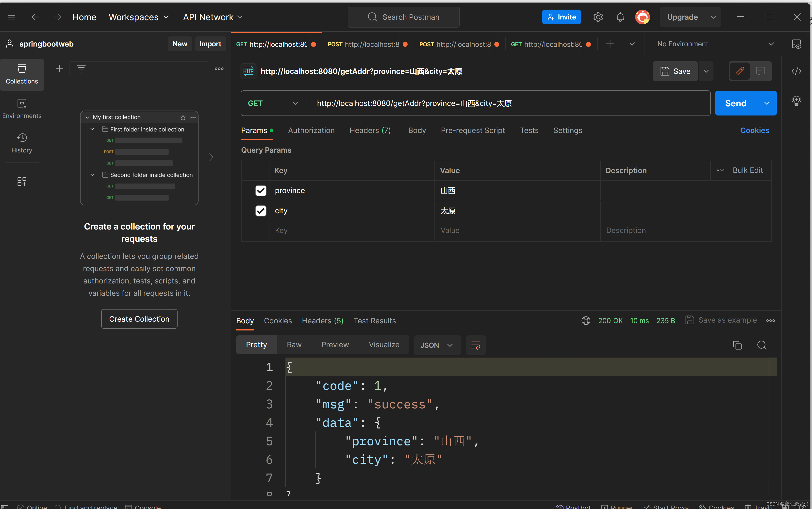Click the copy response icon
The height and width of the screenshot is (509, 812).
(x=737, y=345)
